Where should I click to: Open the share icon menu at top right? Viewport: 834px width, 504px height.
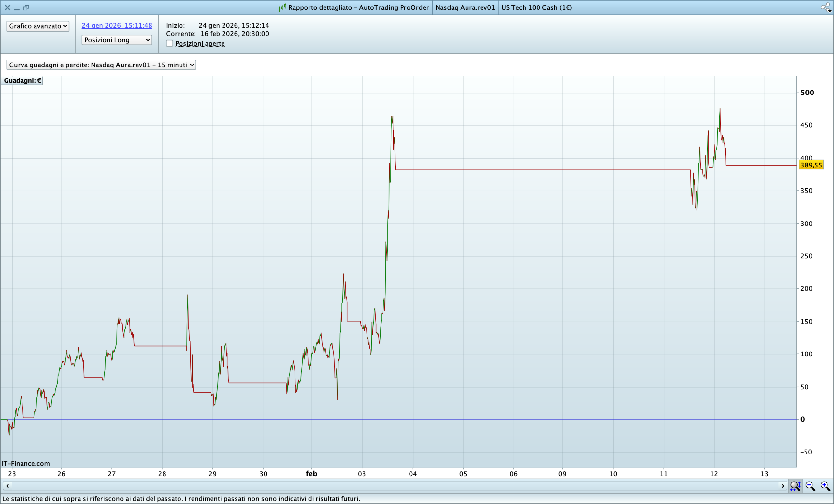click(x=826, y=7)
